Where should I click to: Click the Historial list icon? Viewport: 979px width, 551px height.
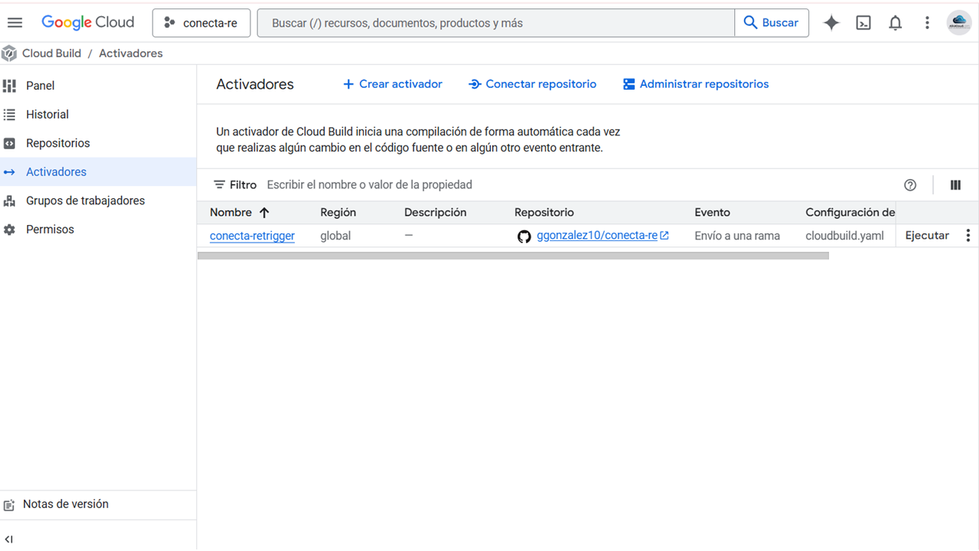point(9,114)
